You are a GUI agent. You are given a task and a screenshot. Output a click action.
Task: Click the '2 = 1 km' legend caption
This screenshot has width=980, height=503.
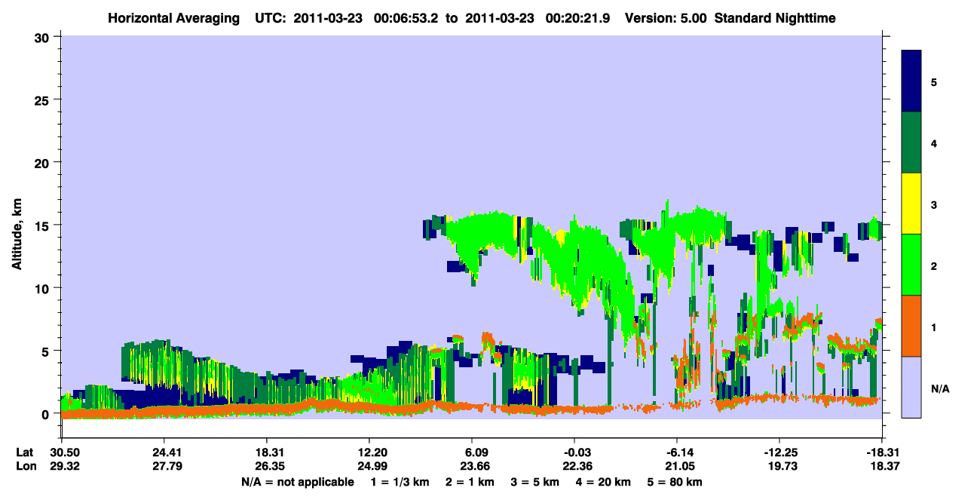(470, 482)
